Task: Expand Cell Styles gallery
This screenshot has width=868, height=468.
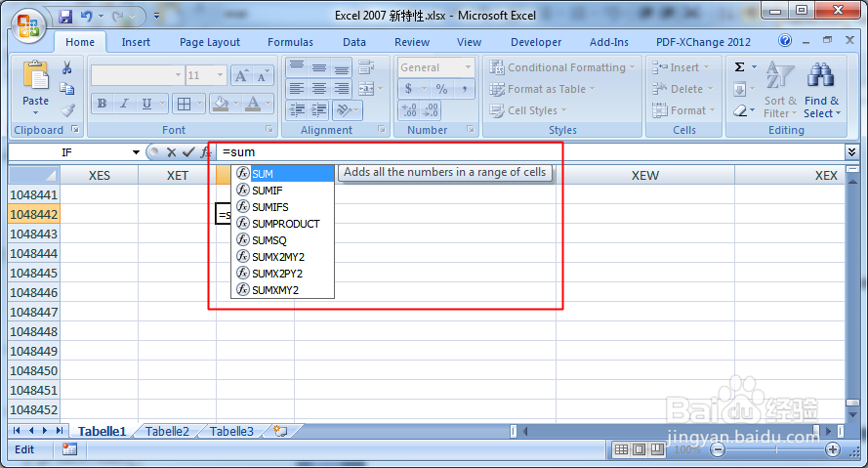Action: pyautogui.click(x=528, y=110)
